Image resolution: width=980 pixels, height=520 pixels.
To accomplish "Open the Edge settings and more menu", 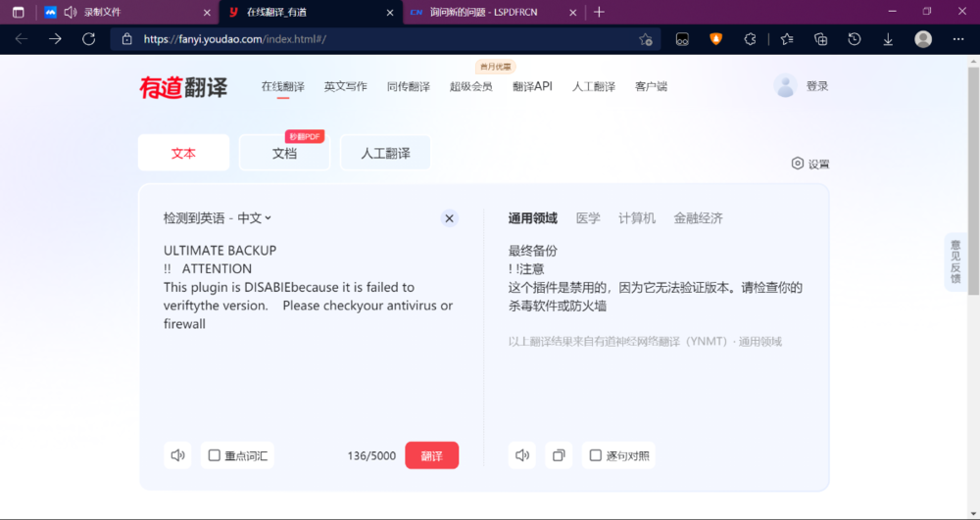I will click(x=958, y=39).
